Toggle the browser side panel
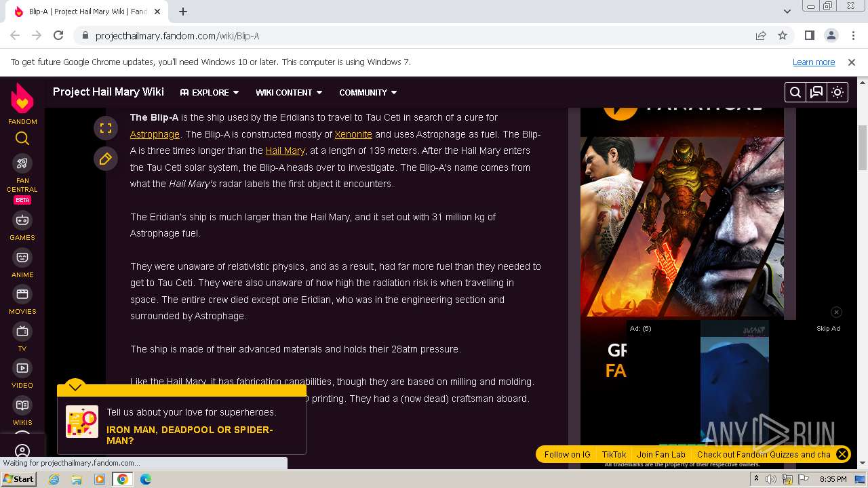Image resolution: width=868 pixels, height=488 pixels. [x=809, y=36]
